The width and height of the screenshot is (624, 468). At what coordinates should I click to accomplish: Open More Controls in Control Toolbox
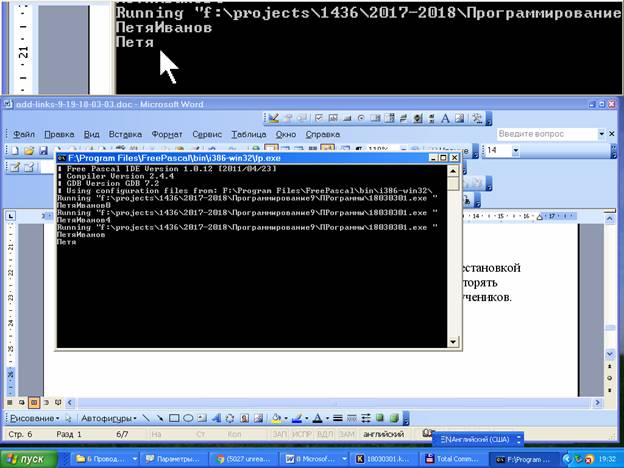coord(476,118)
